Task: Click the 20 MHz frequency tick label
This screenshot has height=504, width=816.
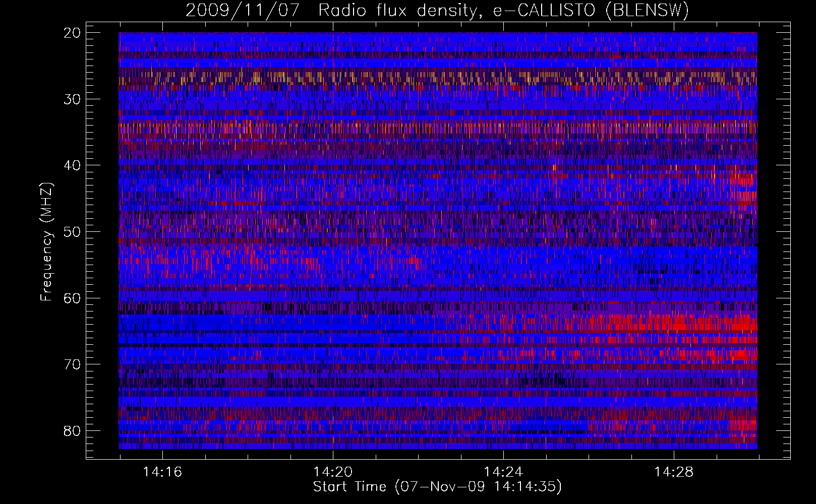Action: pos(73,33)
